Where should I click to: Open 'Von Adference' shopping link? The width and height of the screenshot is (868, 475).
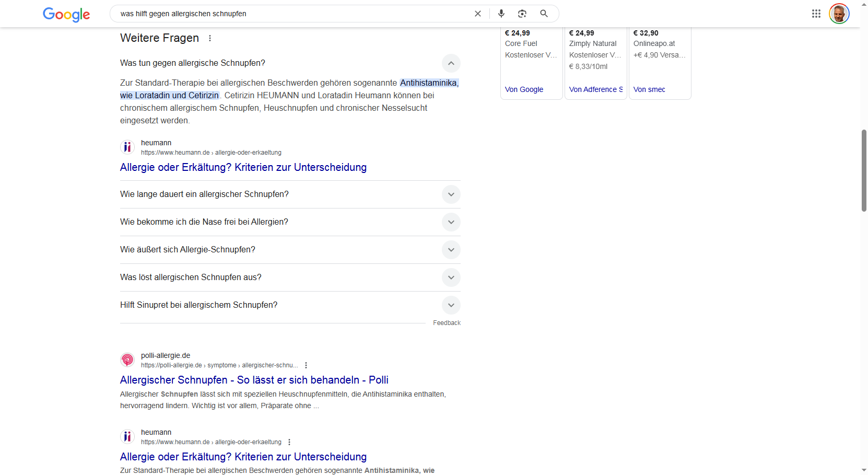596,89
